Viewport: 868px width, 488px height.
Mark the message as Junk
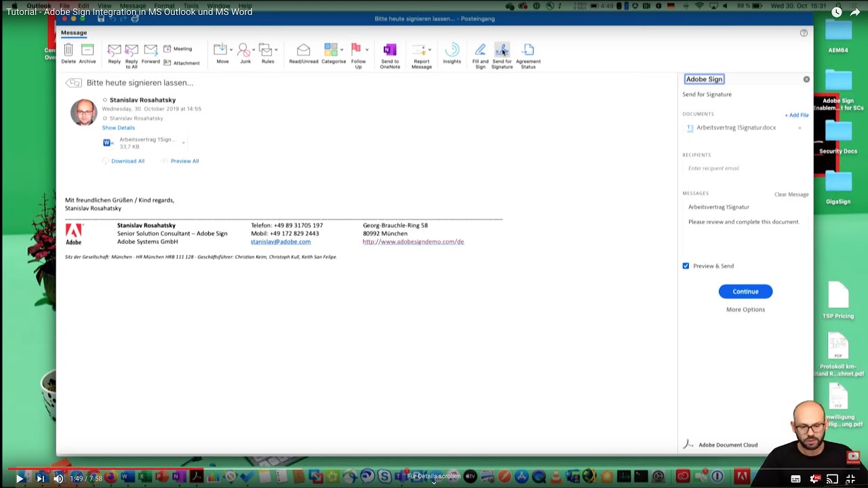(x=244, y=54)
